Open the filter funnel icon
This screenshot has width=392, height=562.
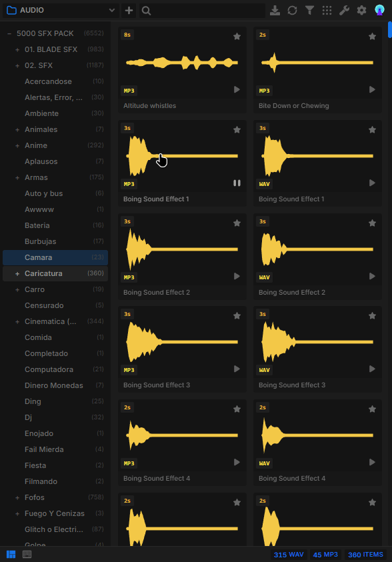coord(309,11)
